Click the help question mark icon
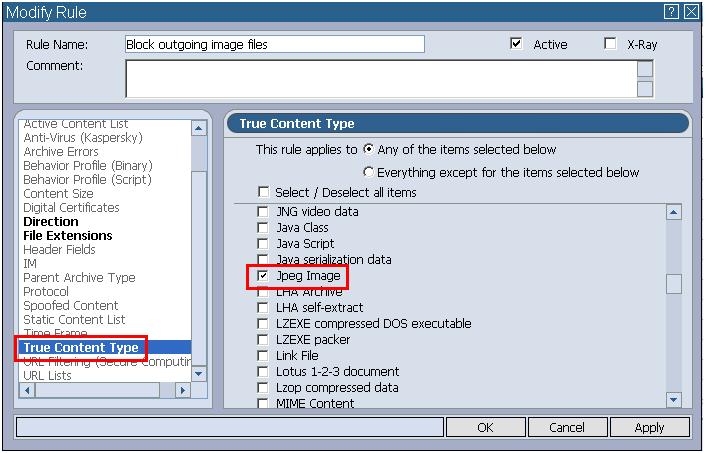This screenshot has height=453, width=705. coord(672,11)
